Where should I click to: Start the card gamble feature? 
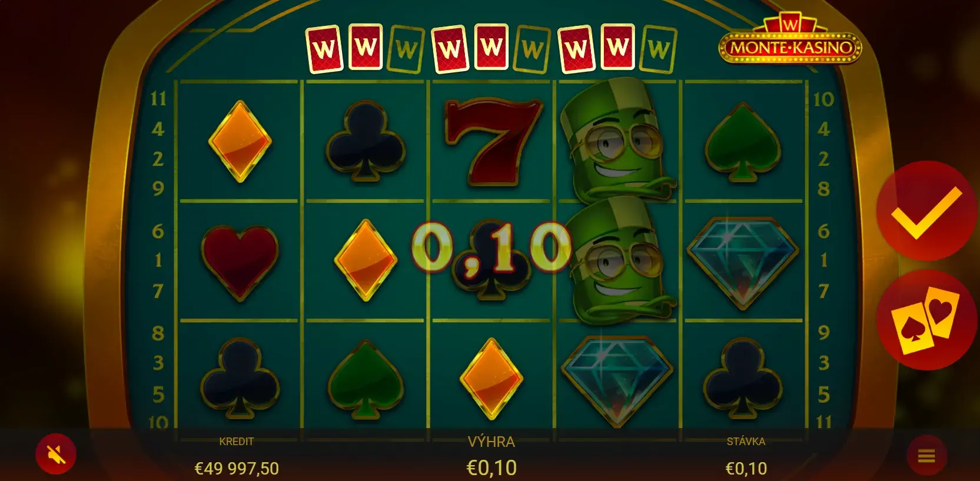[x=926, y=320]
